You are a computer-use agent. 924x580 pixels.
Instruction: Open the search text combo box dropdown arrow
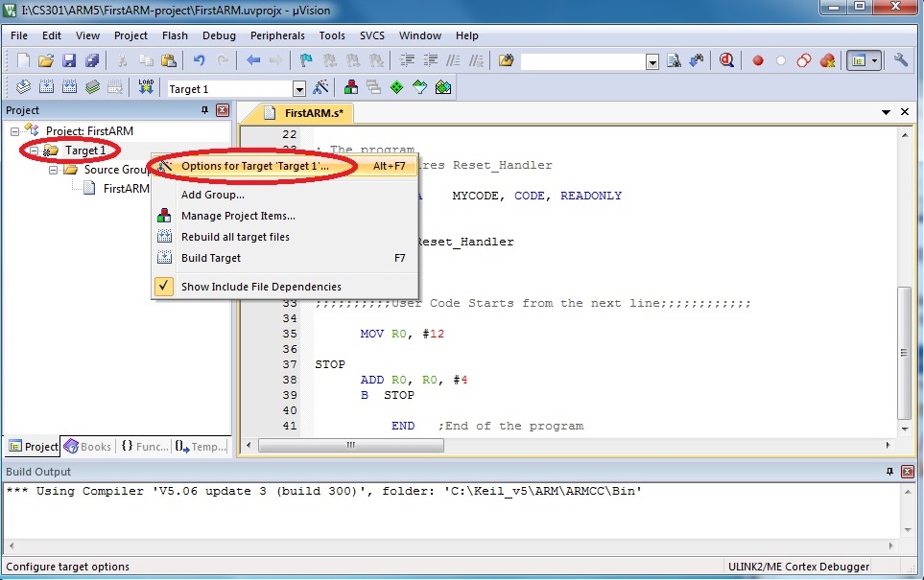652,62
